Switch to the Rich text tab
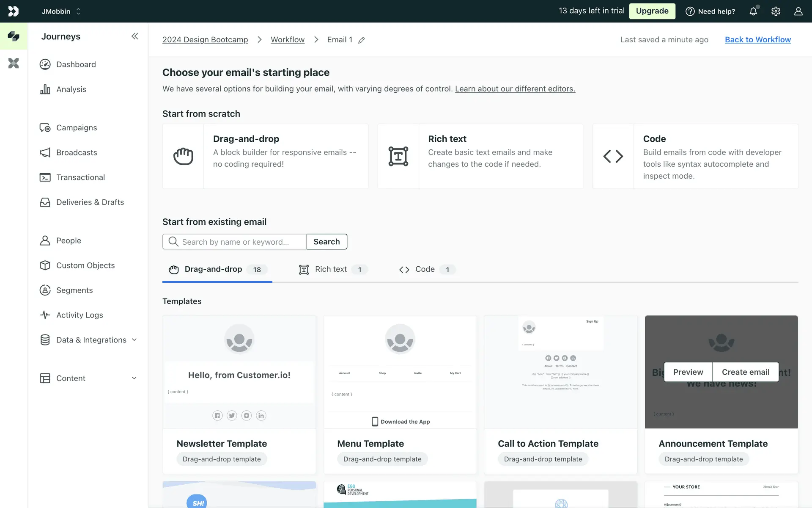 (x=331, y=269)
